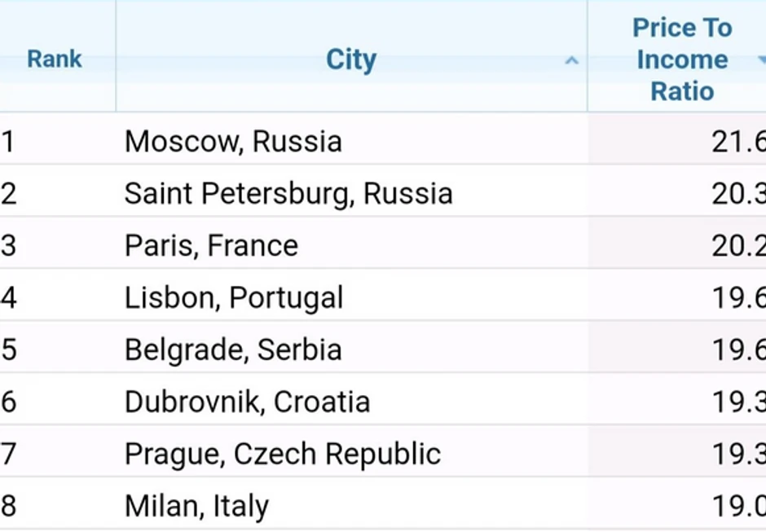Image resolution: width=766 pixels, height=532 pixels.
Task: Click Moscow's price to income ratio value
Action: [738, 142]
